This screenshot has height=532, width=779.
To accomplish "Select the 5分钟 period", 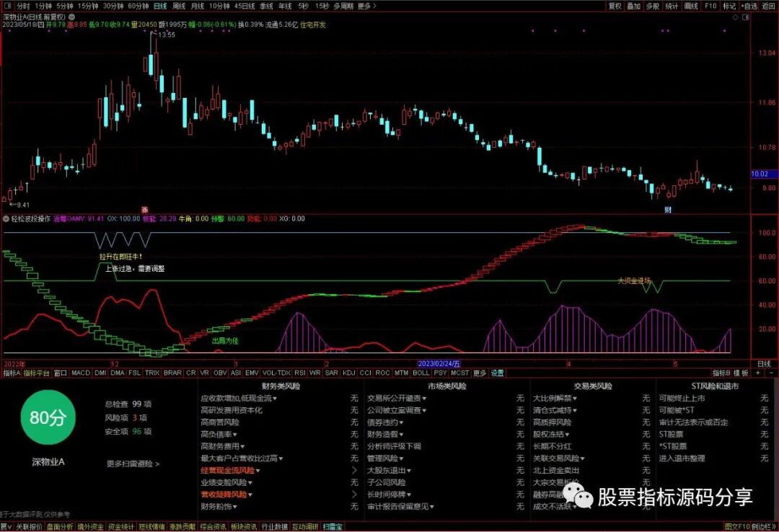I will tap(65, 6).
